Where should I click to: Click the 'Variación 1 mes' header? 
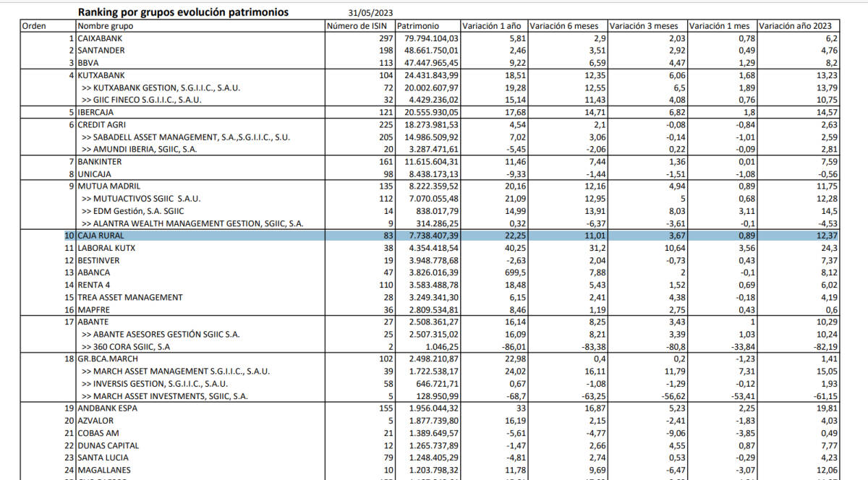pyautogui.click(x=721, y=26)
